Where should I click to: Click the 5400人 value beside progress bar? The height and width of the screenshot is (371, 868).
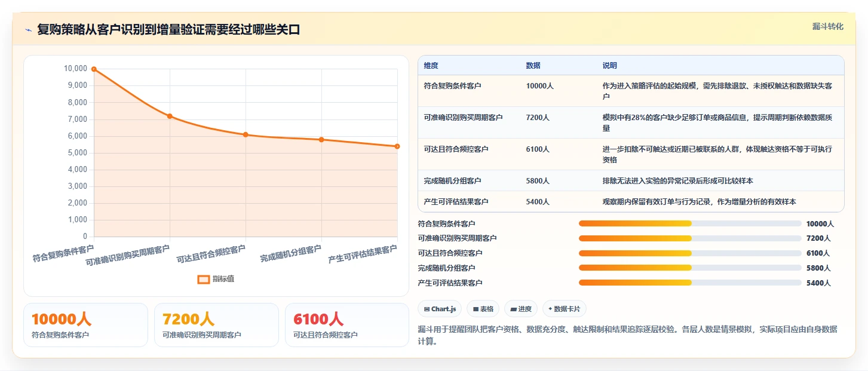818,283
